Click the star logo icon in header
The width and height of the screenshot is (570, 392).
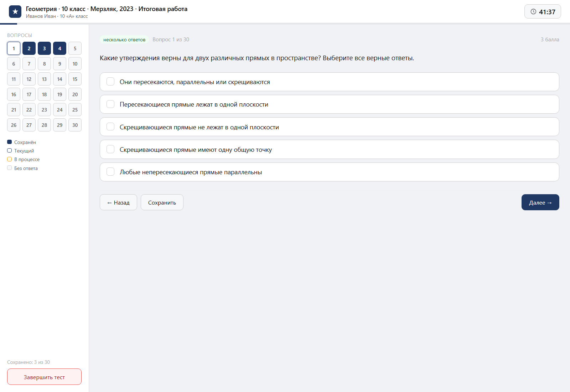[x=15, y=12]
